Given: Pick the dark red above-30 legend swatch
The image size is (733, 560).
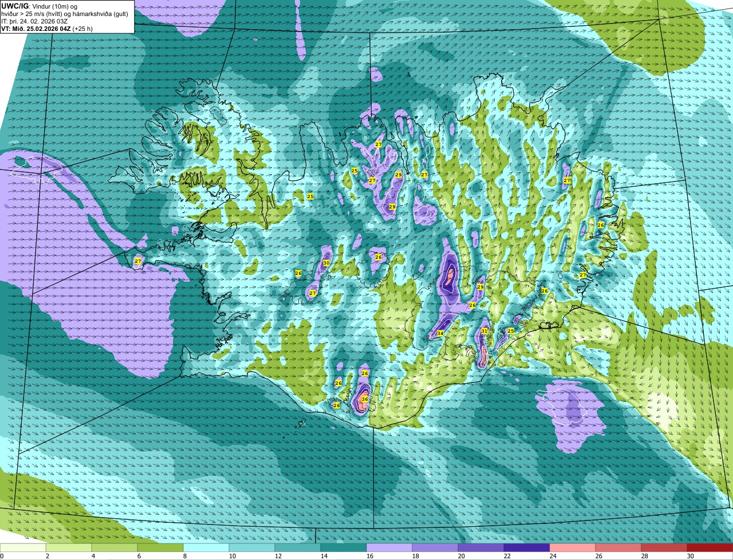Looking at the screenshot, I should point(710,547).
